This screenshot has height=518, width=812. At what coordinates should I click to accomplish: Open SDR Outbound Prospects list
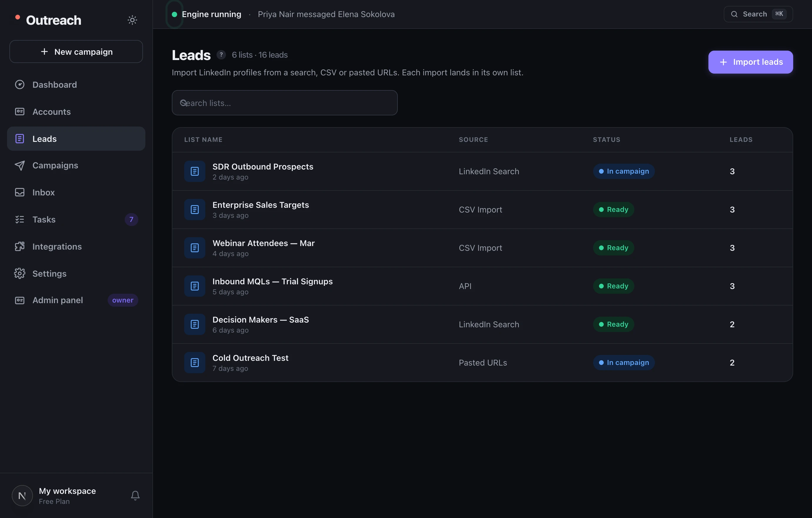coord(263,167)
